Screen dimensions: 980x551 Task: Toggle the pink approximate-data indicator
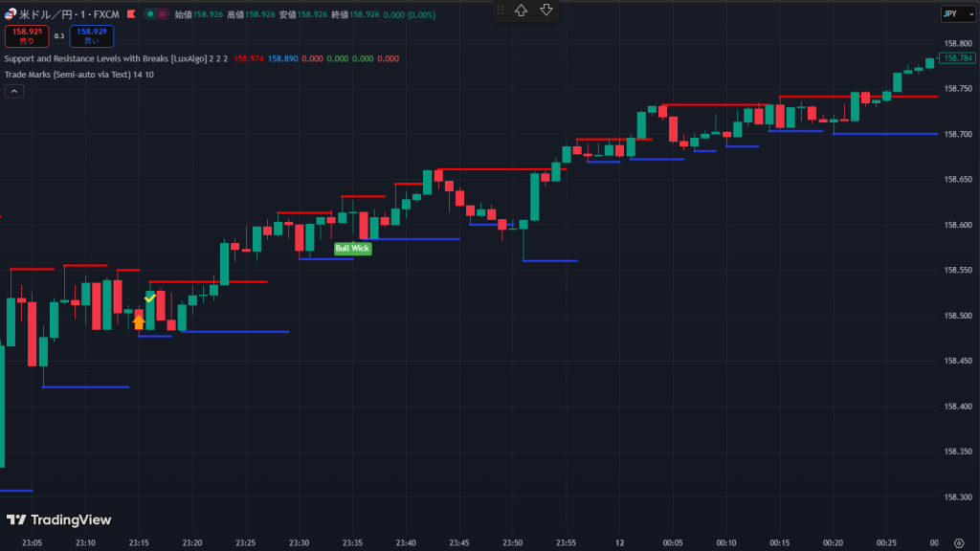click(163, 14)
